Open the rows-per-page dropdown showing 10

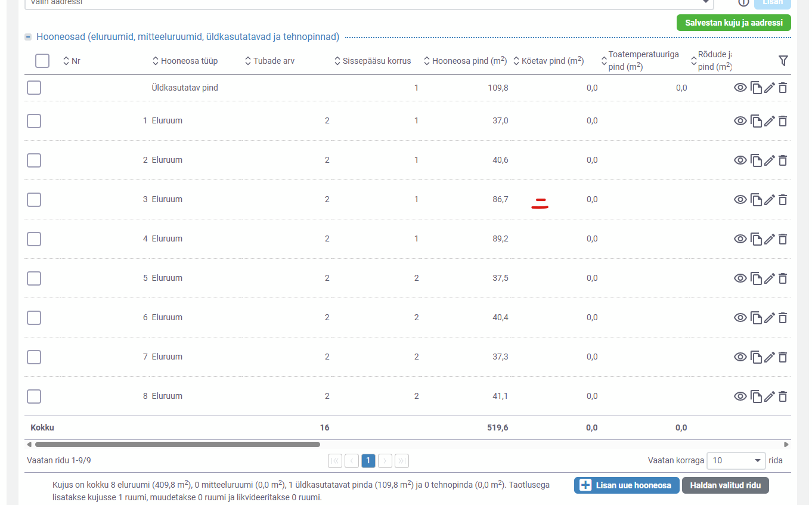736,460
